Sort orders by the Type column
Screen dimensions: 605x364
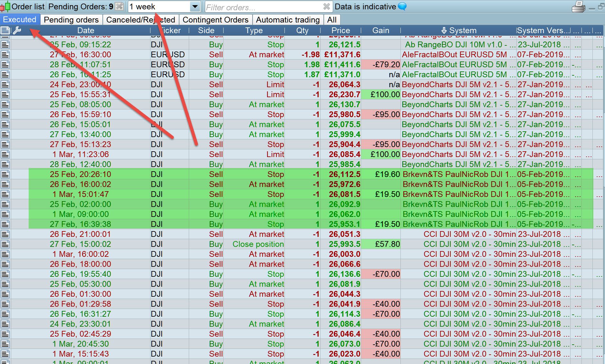[254, 30]
